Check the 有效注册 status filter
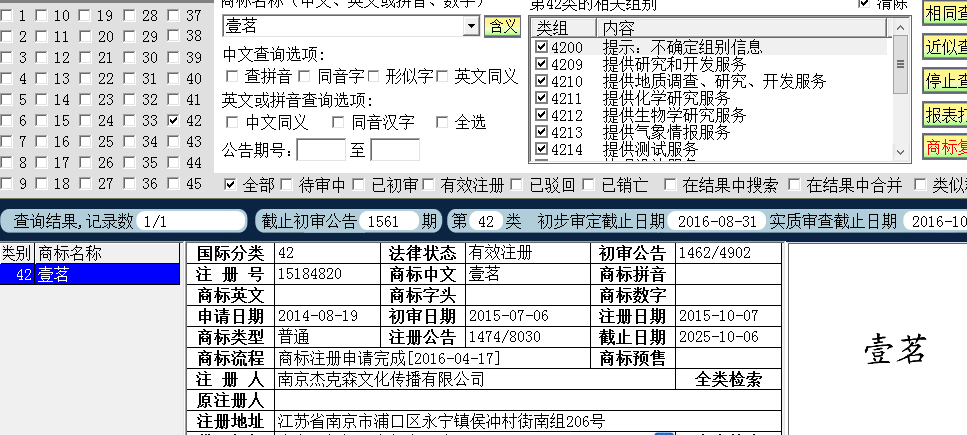 click(429, 184)
